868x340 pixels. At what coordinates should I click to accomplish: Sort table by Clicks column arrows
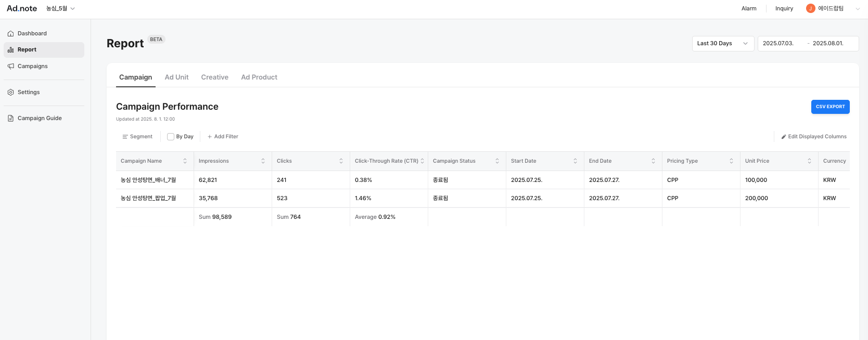coord(341,161)
